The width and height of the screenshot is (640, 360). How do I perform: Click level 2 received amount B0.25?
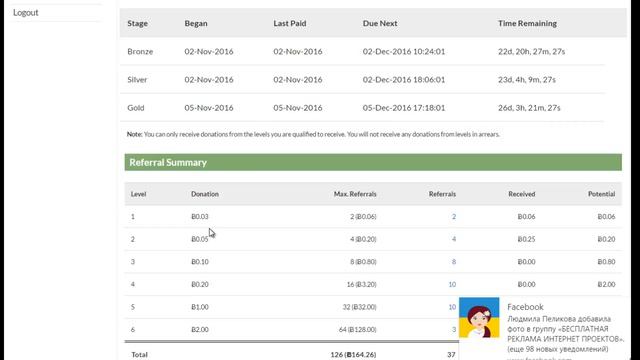click(x=526, y=239)
